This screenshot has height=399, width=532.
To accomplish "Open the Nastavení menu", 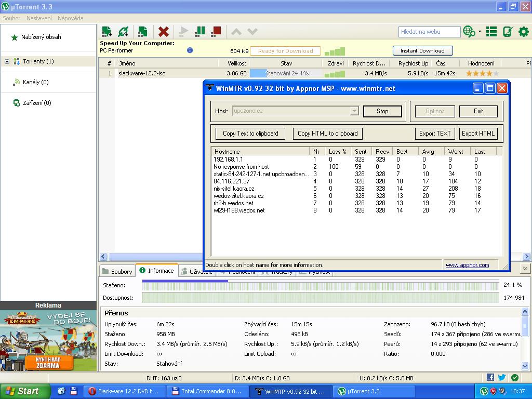I will coord(39,18).
